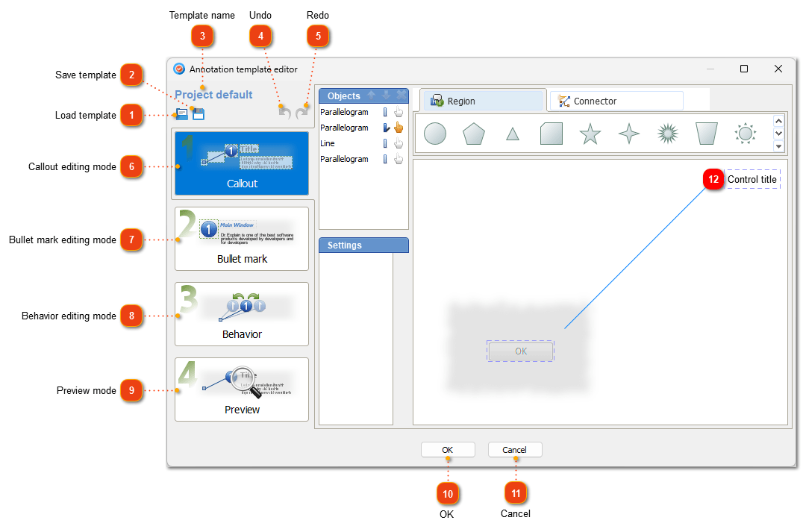Screen dimensions: 803x532
Task: Toggle the Line object's blue marker icon
Action: [x=385, y=143]
